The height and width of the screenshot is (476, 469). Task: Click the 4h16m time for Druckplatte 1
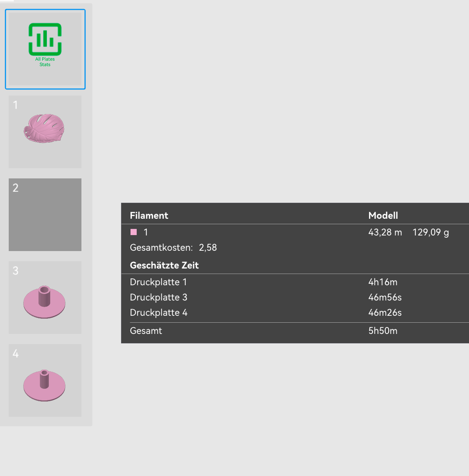382,282
